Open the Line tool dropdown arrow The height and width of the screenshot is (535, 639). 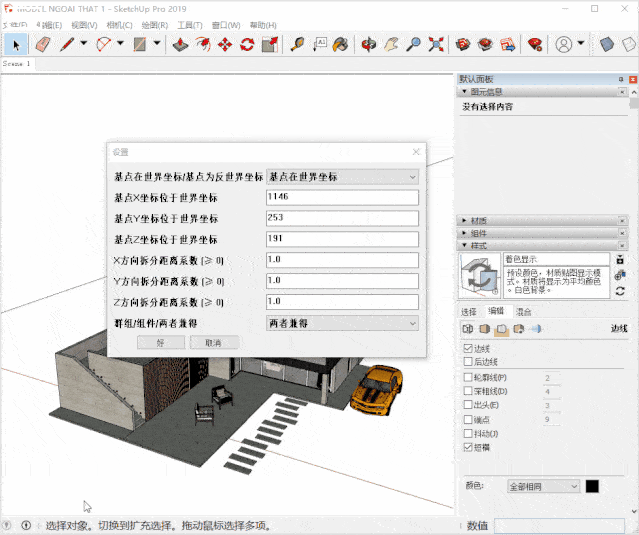pos(84,43)
